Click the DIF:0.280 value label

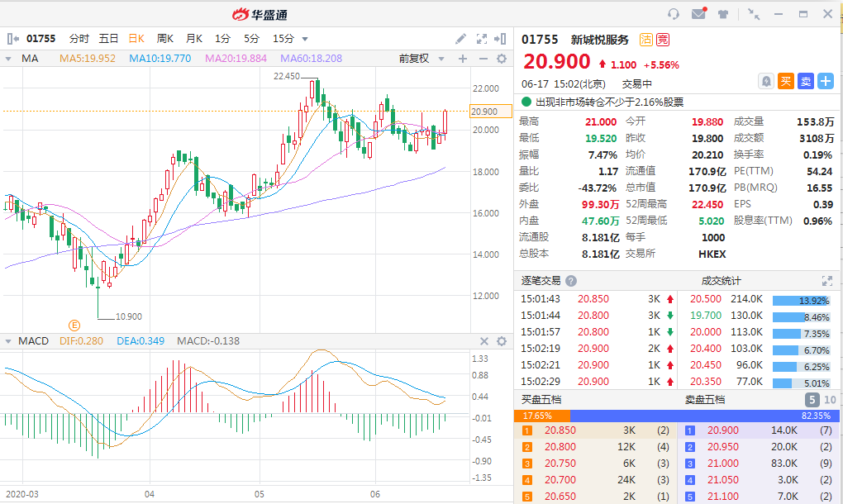coord(81,341)
